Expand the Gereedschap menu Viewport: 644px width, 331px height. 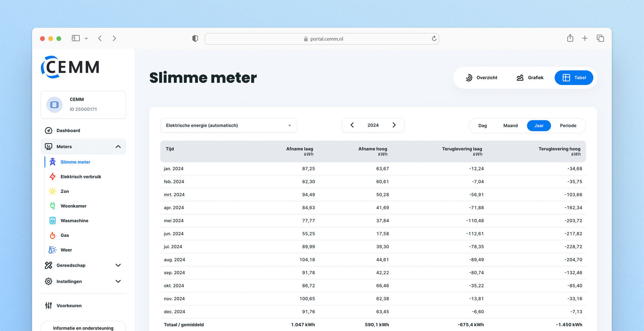118,266
